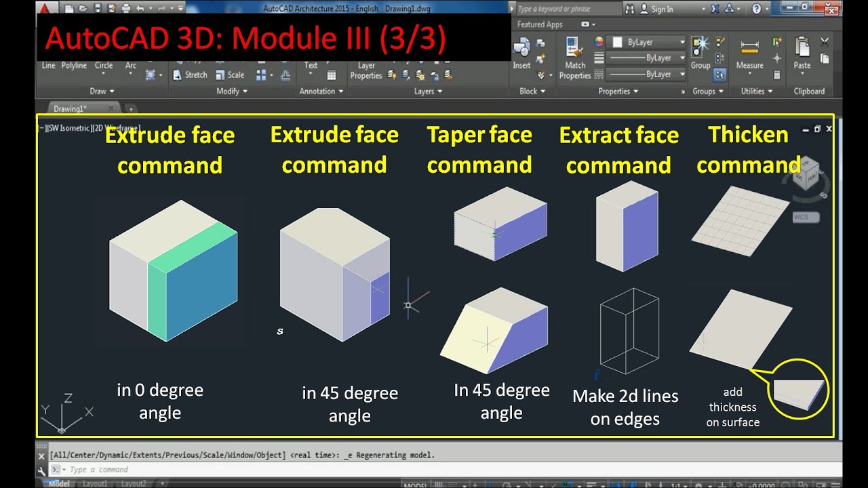Image resolution: width=868 pixels, height=488 pixels.
Task: Select the Line tool
Action: click(48, 66)
